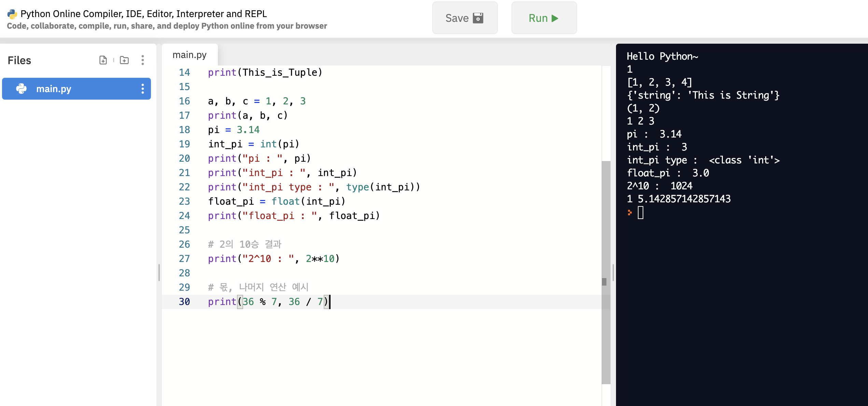The width and height of the screenshot is (868, 406).
Task: Click line number 30 in the gutter
Action: [x=184, y=302]
